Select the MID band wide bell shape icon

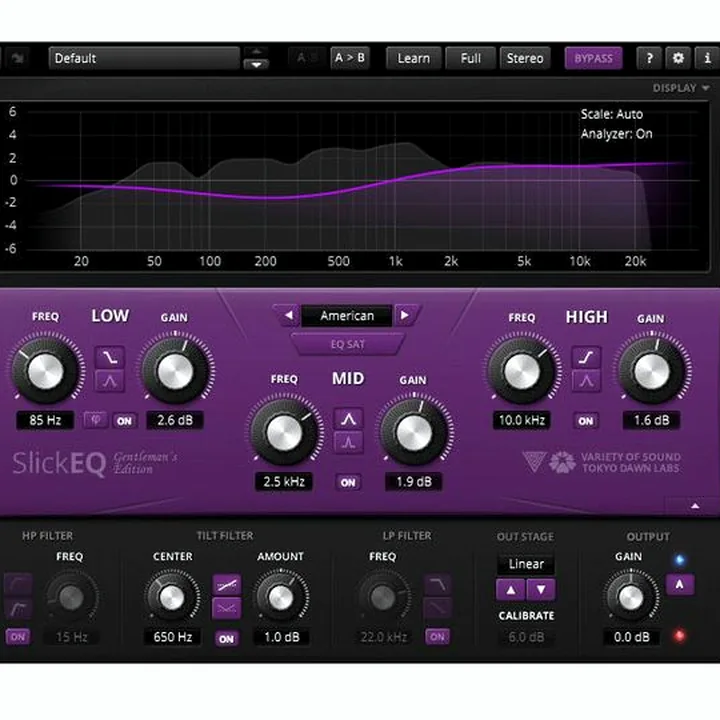pos(349,419)
